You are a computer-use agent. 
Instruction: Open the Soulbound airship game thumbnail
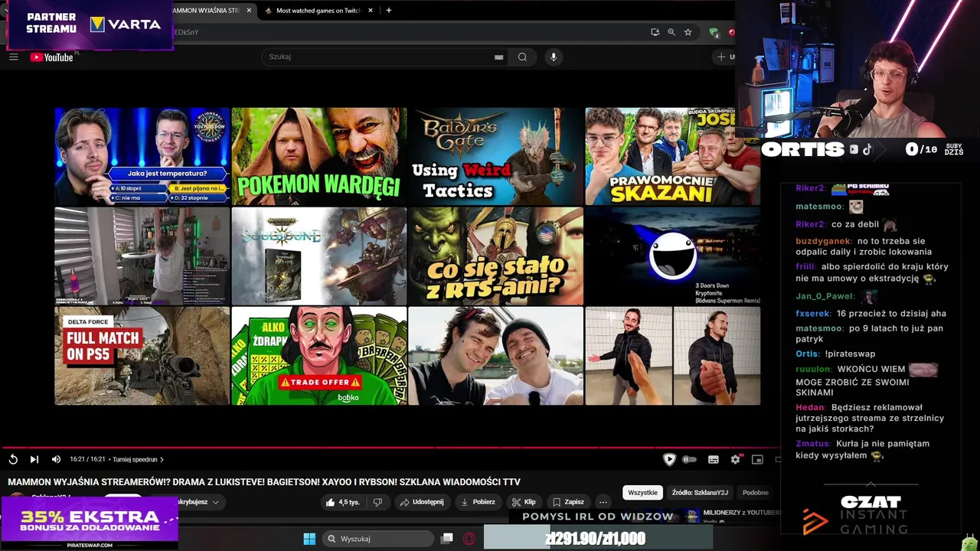click(319, 256)
